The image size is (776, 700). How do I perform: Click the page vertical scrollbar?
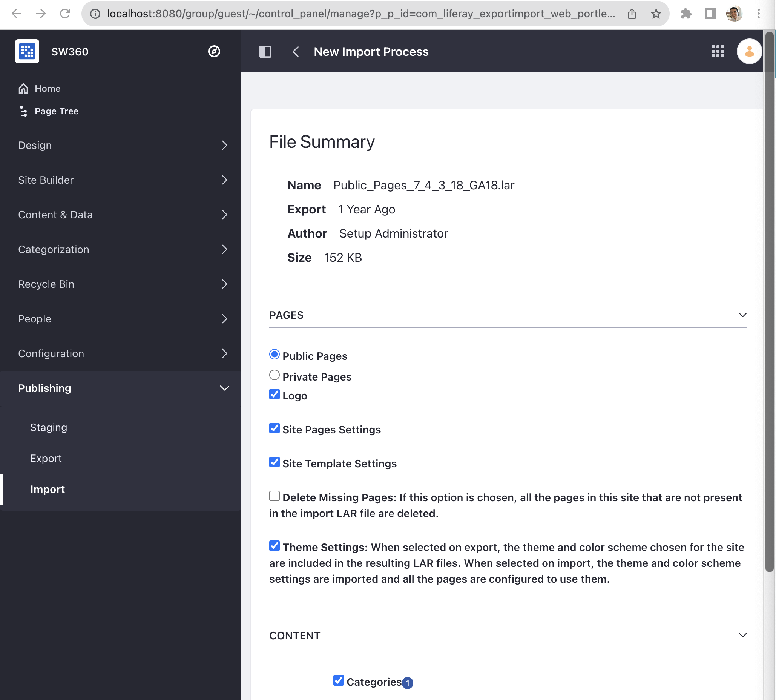769,302
